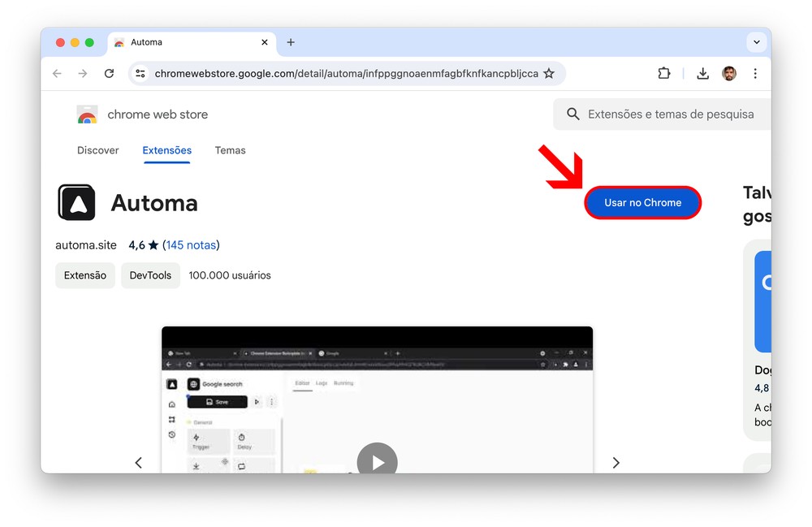
Task: Reload the page with refresh icon
Action: tap(109, 73)
